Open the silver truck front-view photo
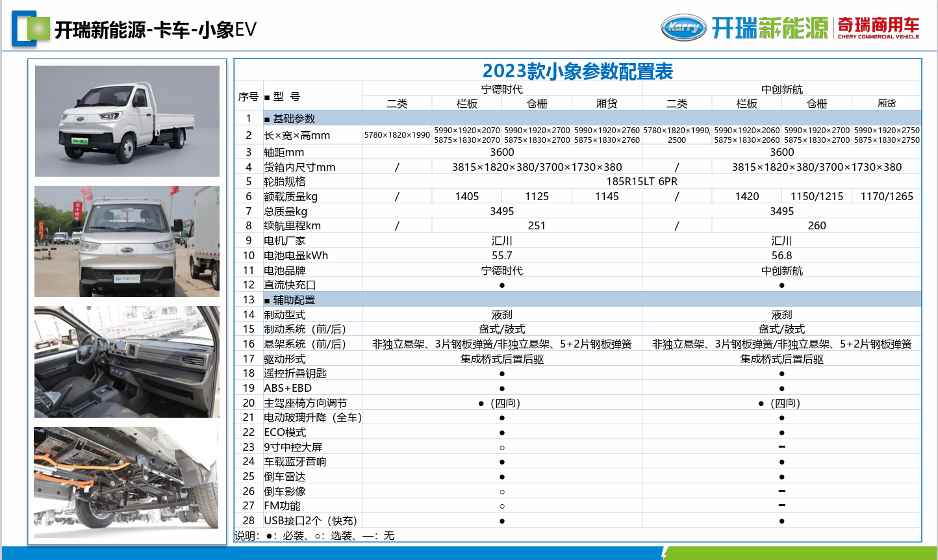The height and width of the screenshot is (560, 938). pyautogui.click(x=127, y=242)
